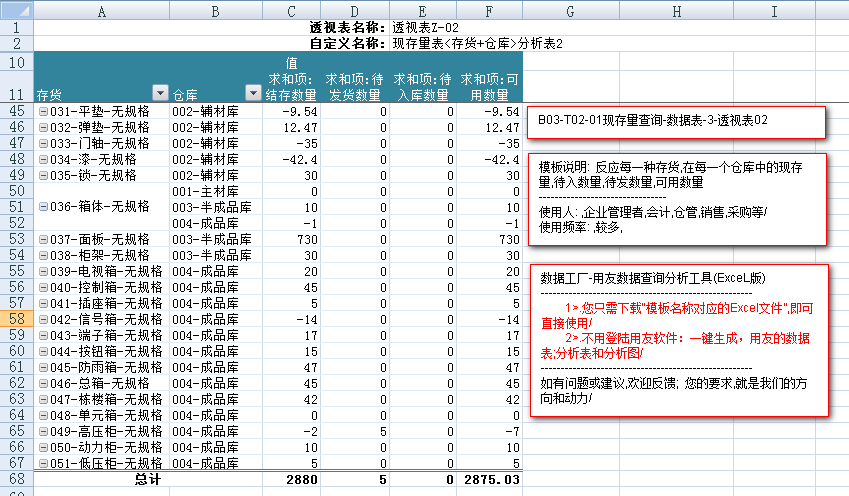Screen dimensions: 849x496
Task: Click minus icon beside 033-门轴-无规格
Action: coord(42,144)
